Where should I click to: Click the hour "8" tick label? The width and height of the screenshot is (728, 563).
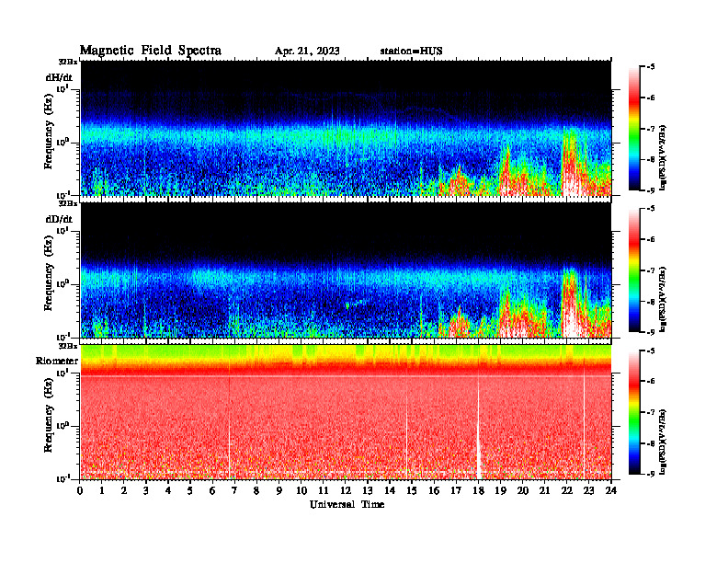pos(256,490)
